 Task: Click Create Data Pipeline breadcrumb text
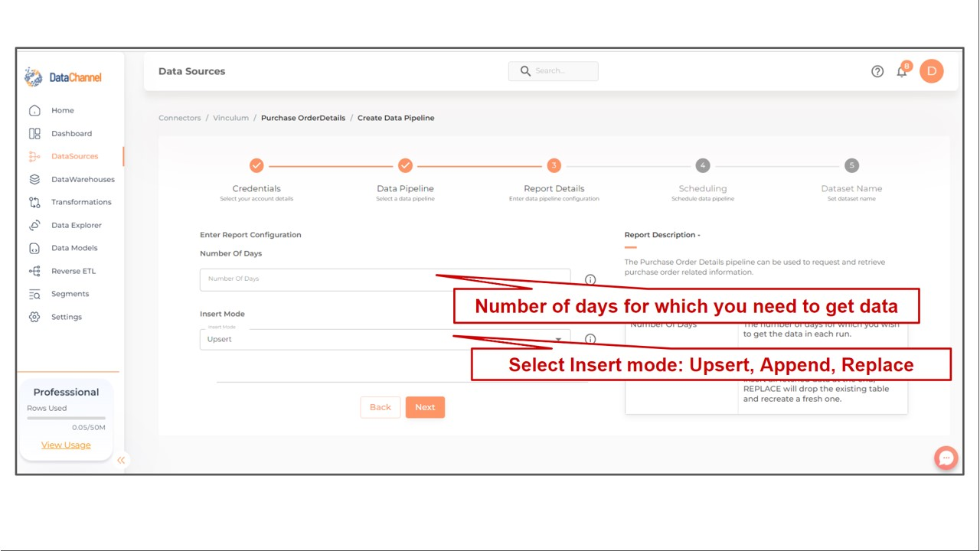(396, 118)
